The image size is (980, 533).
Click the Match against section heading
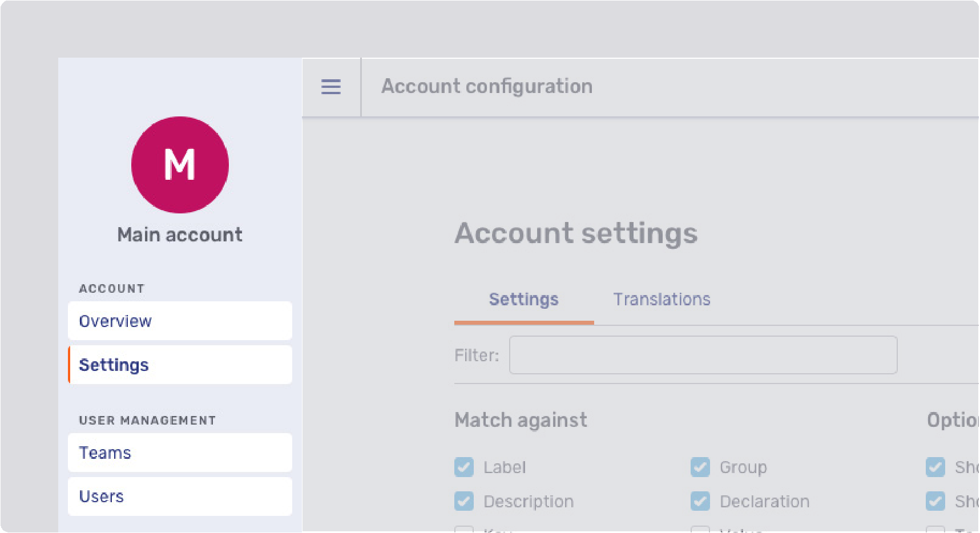[521, 420]
